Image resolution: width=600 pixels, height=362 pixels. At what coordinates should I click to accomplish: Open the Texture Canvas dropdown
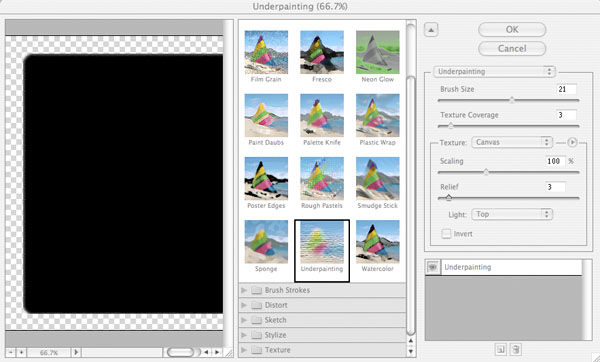click(512, 142)
